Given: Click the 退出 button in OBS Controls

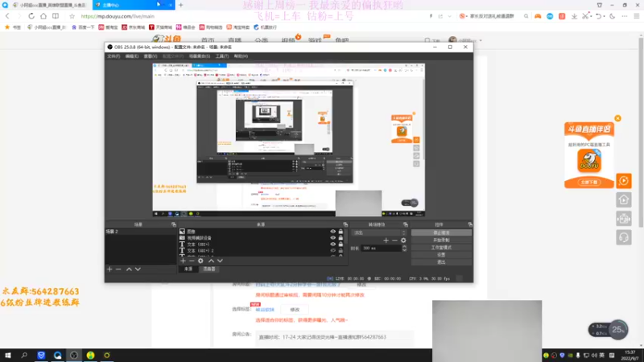Looking at the screenshot, I should [441, 262].
